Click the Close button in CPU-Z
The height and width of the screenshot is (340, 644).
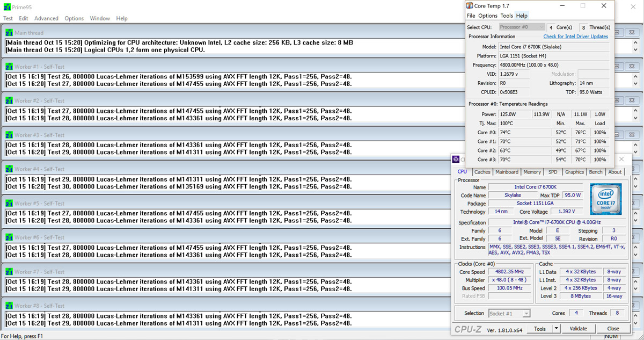[613, 328]
